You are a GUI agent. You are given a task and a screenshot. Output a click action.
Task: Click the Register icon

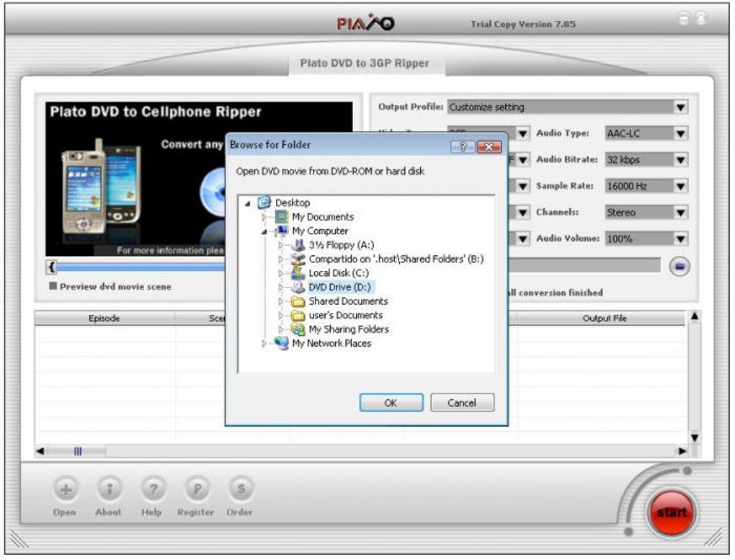click(197, 489)
